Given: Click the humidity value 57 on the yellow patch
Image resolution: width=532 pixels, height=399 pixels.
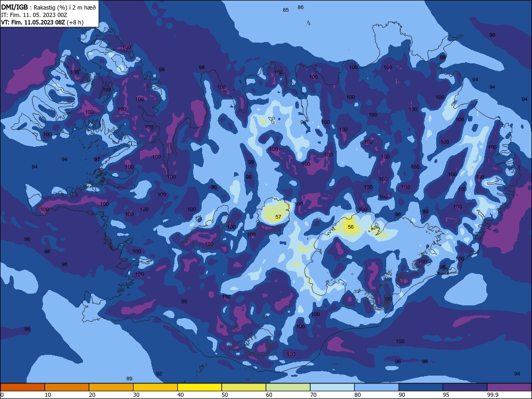Looking at the screenshot, I should click(x=278, y=217).
